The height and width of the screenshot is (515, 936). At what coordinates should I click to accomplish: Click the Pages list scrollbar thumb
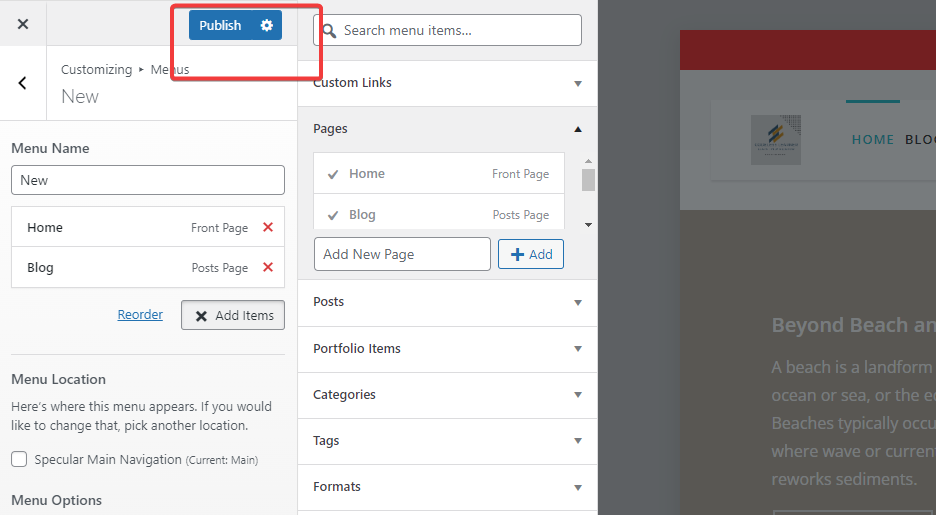click(x=588, y=180)
